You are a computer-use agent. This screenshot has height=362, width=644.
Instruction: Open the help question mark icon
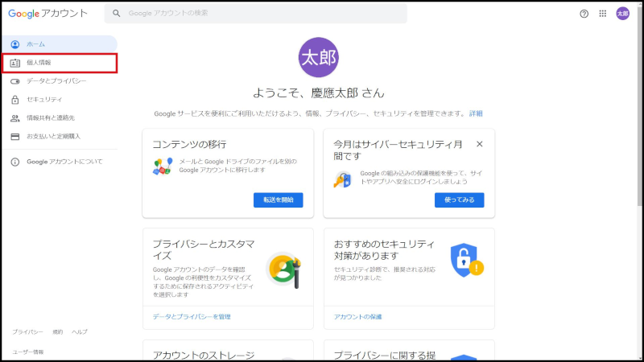click(584, 14)
